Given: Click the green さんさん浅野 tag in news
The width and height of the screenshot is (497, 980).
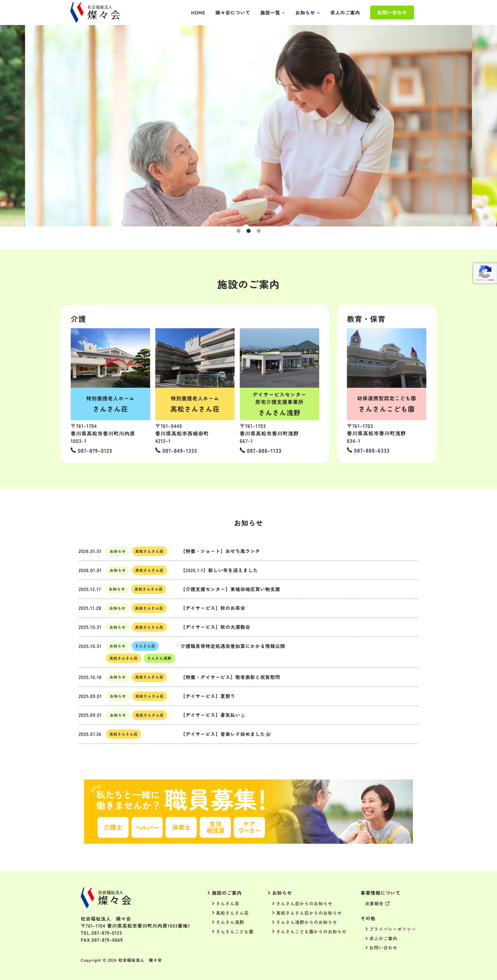Looking at the screenshot, I should pos(160,658).
